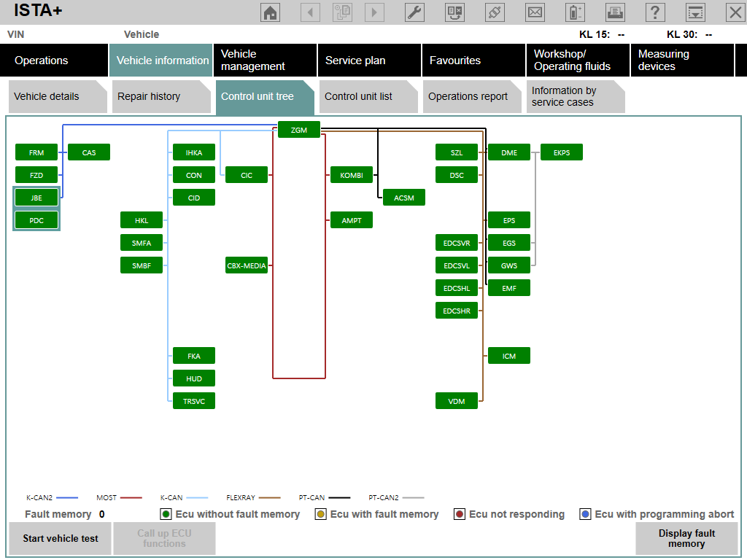747x560 pixels.
Task: Select the ICM control unit
Action: click(508, 356)
